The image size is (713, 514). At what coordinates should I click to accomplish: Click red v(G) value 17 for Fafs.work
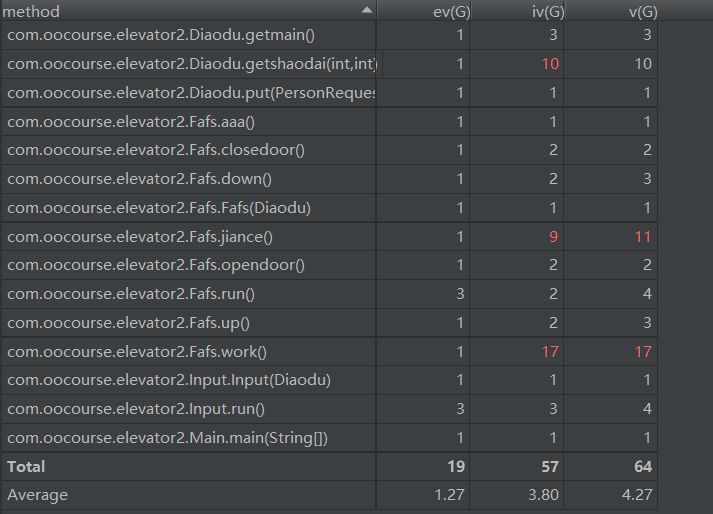point(643,352)
